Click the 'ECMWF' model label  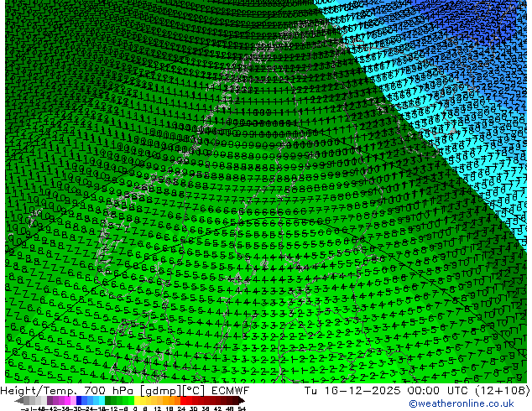click(230, 391)
